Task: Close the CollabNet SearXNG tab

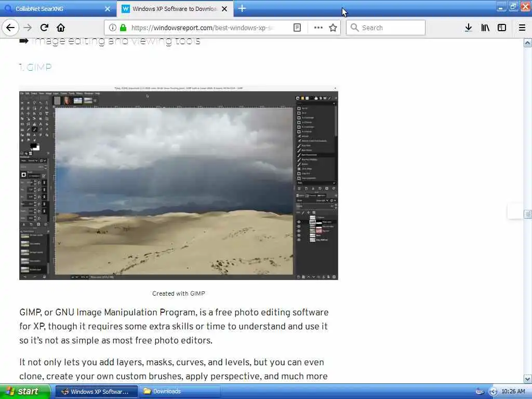Action: point(108,9)
